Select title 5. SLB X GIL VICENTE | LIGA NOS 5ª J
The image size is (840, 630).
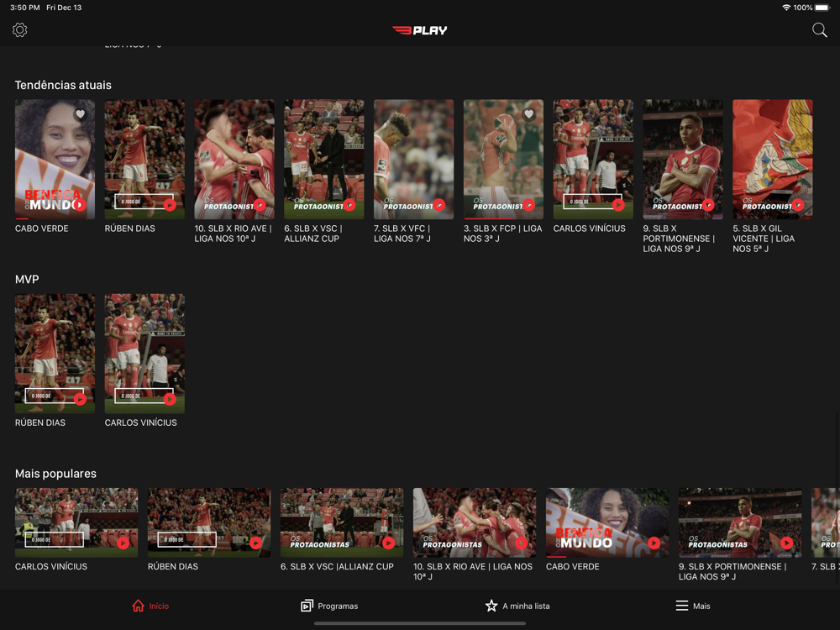click(764, 239)
